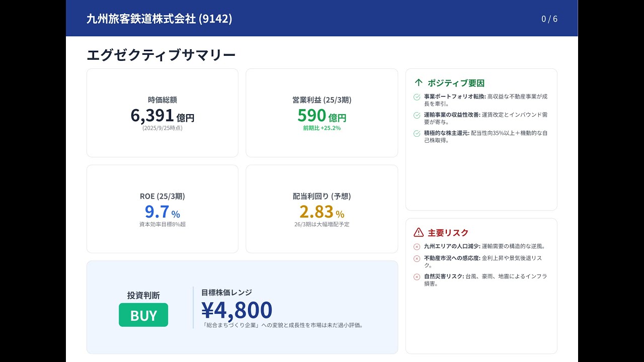
Task: Click the slide counter 0 / 6
Action: 549,19
